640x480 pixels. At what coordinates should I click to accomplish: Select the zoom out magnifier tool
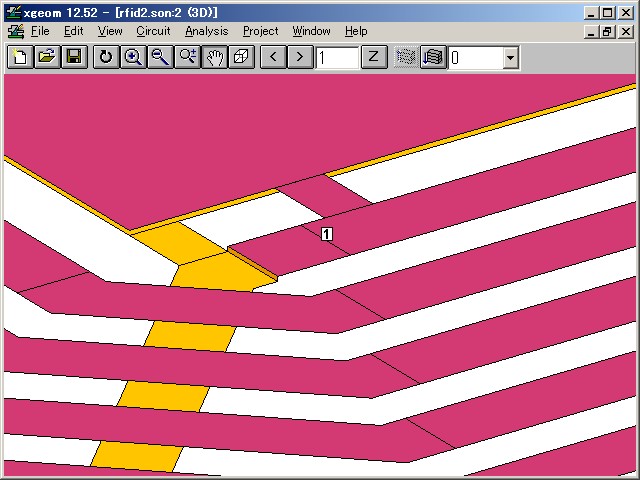coord(160,57)
